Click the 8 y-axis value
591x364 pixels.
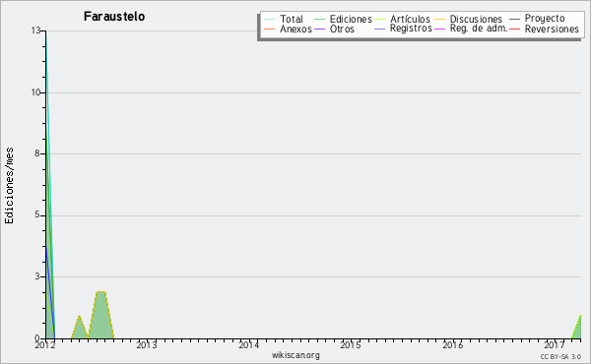[x=37, y=153]
